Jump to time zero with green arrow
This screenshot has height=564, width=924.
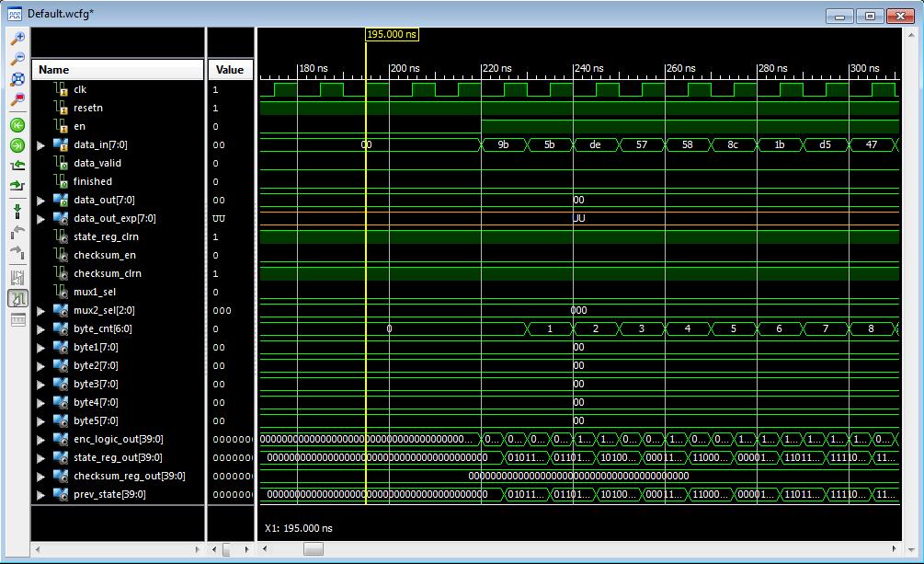pos(17,125)
